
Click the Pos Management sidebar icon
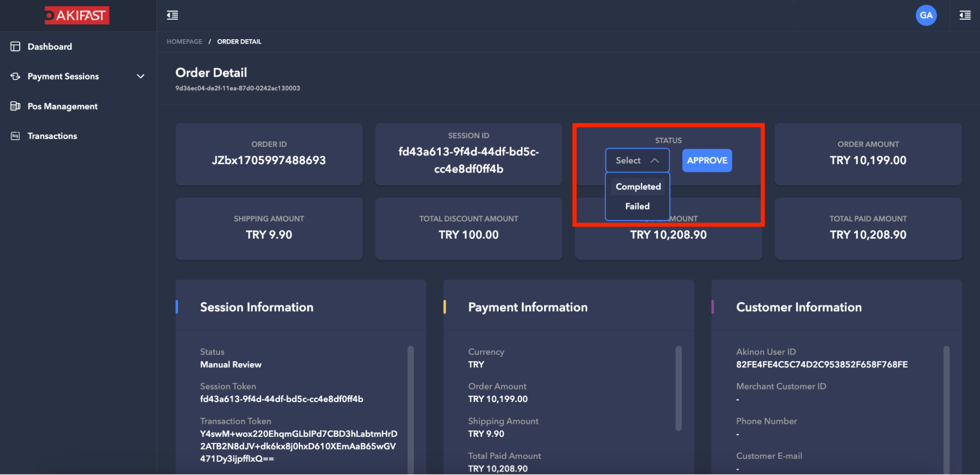[x=15, y=106]
